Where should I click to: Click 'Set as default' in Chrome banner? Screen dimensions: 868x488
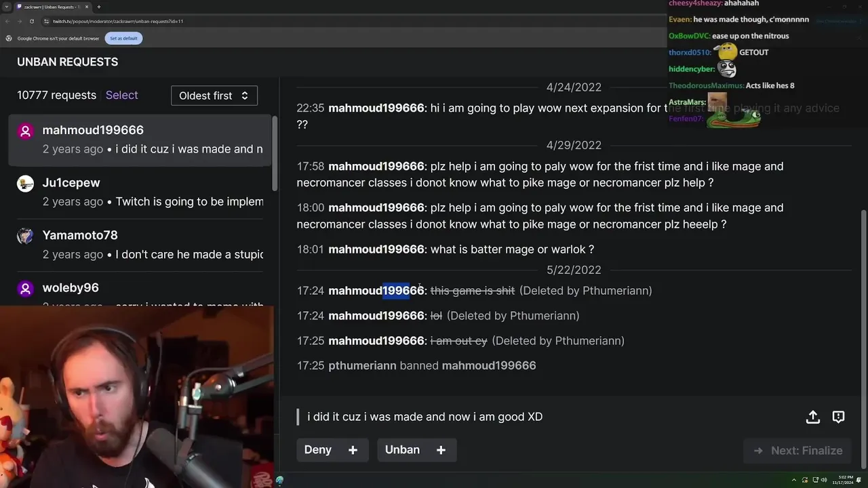123,39
